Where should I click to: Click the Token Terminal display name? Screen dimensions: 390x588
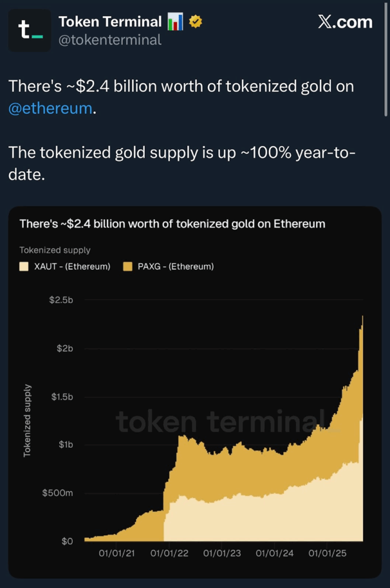tap(110, 21)
